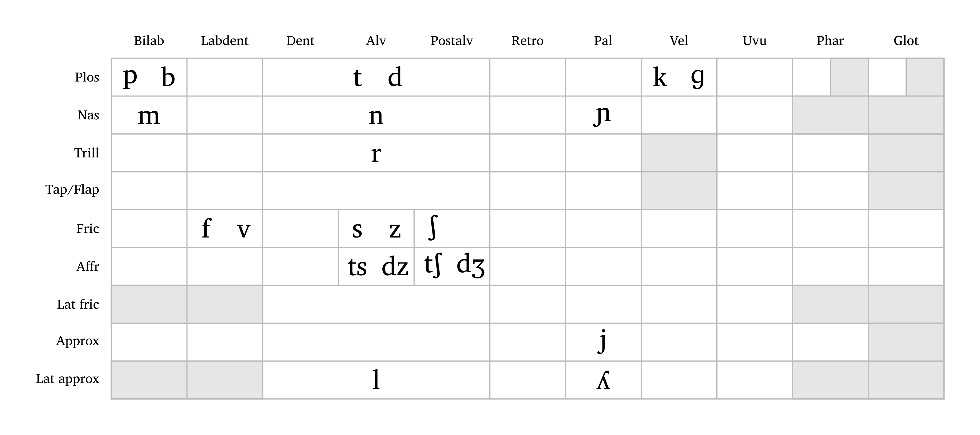
Task: Select the palatal lateral approximant ʎ
Action: [603, 380]
